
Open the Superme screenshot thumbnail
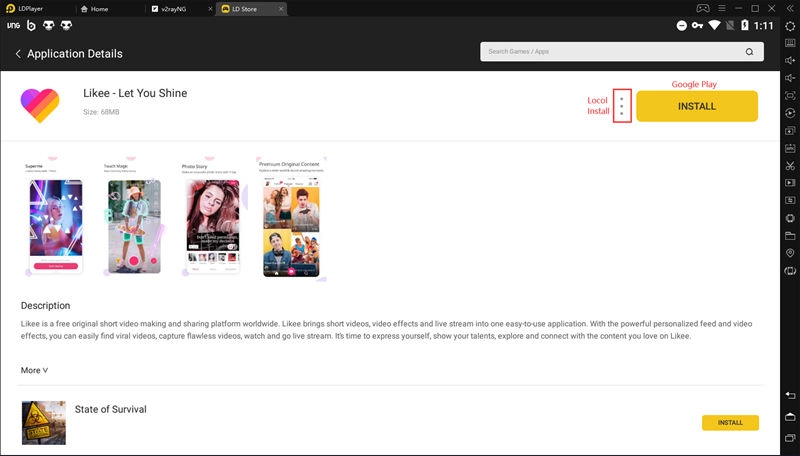(55, 219)
